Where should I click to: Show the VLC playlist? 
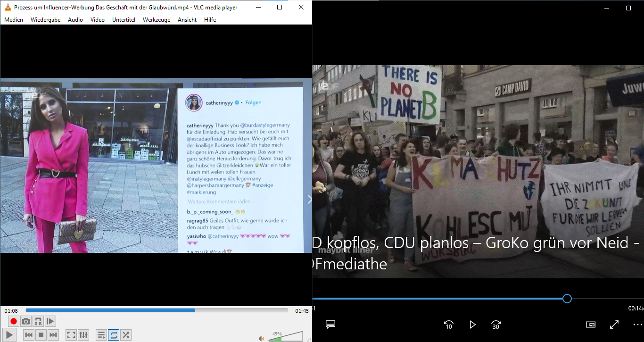coord(101,335)
